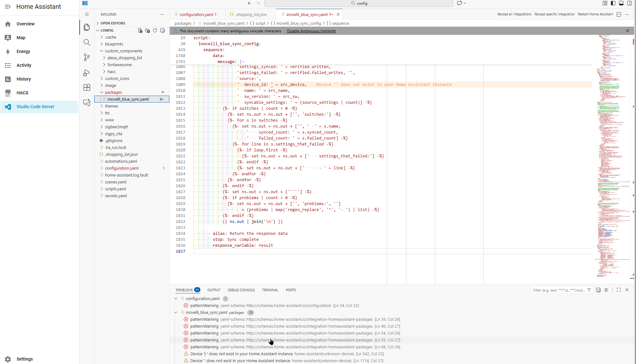The width and height of the screenshot is (636, 364).
Task: Open secrets.yaml from the explorer
Action: [132, 196]
